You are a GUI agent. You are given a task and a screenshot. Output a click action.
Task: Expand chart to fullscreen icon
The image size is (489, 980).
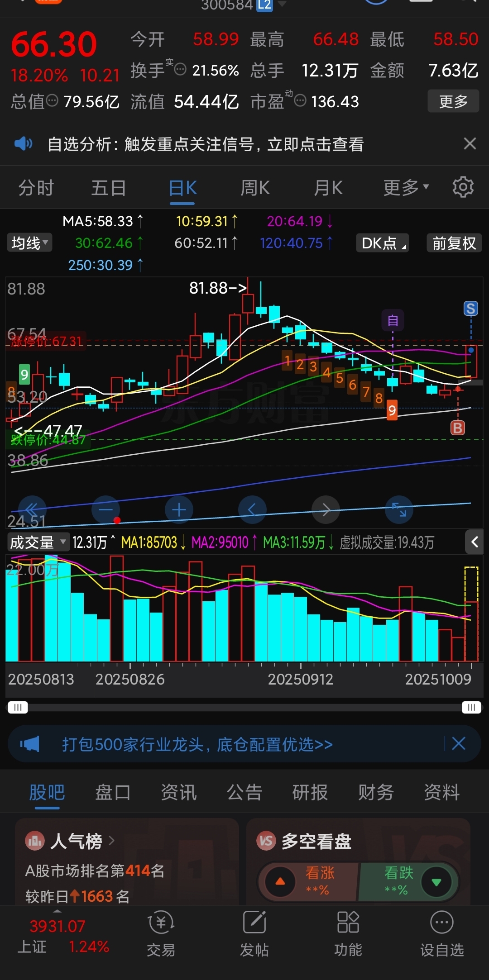[399, 510]
